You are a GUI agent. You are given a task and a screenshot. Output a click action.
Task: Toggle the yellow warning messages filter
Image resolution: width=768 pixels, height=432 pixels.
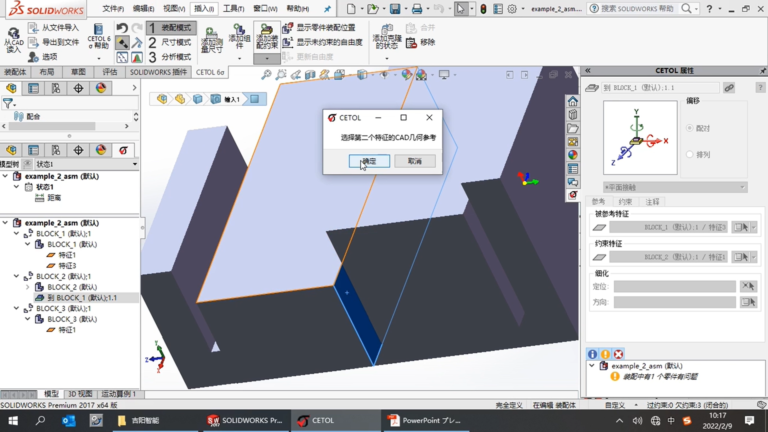coord(605,354)
